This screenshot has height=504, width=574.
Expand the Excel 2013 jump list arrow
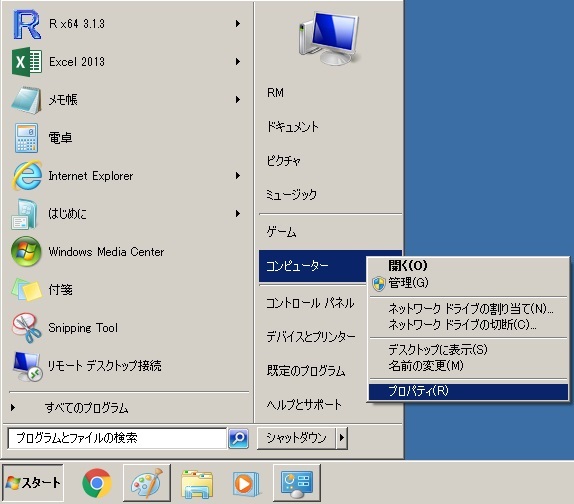(238, 61)
